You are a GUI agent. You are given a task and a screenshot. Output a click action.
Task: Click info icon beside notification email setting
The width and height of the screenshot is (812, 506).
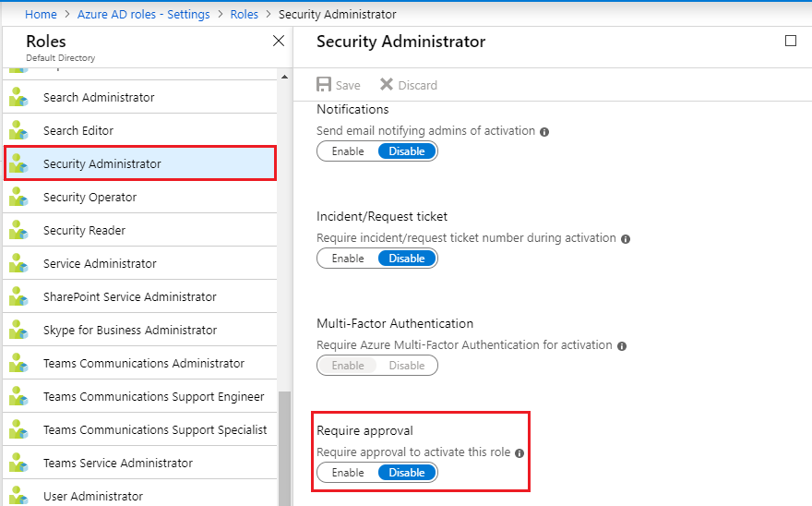point(544,132)
